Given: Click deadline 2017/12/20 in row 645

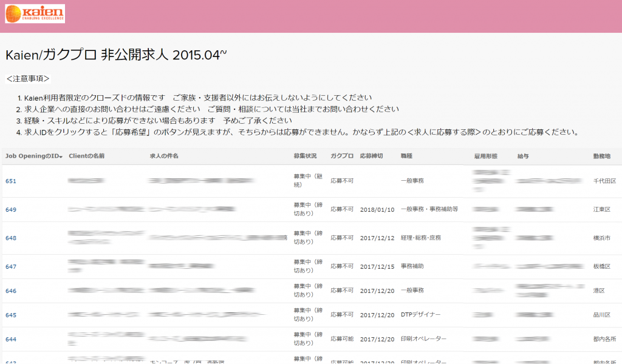Looking at the screenshot, I should pos(377,315).
